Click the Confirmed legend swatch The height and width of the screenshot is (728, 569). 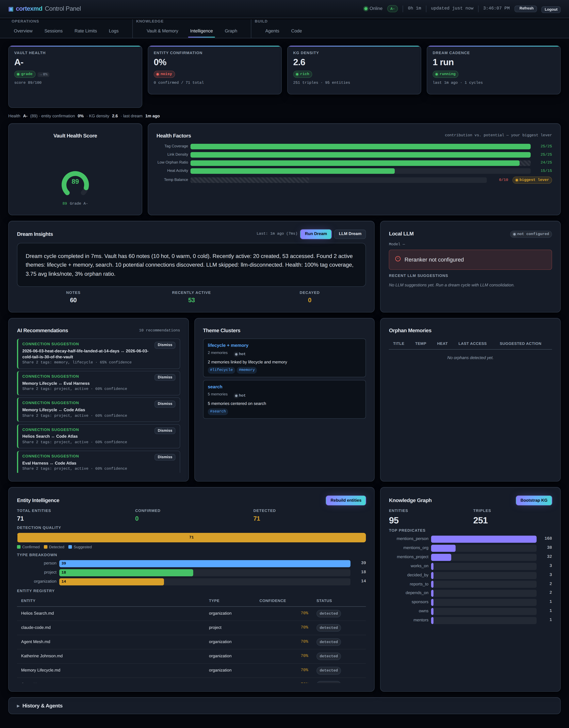click(19, 547)
